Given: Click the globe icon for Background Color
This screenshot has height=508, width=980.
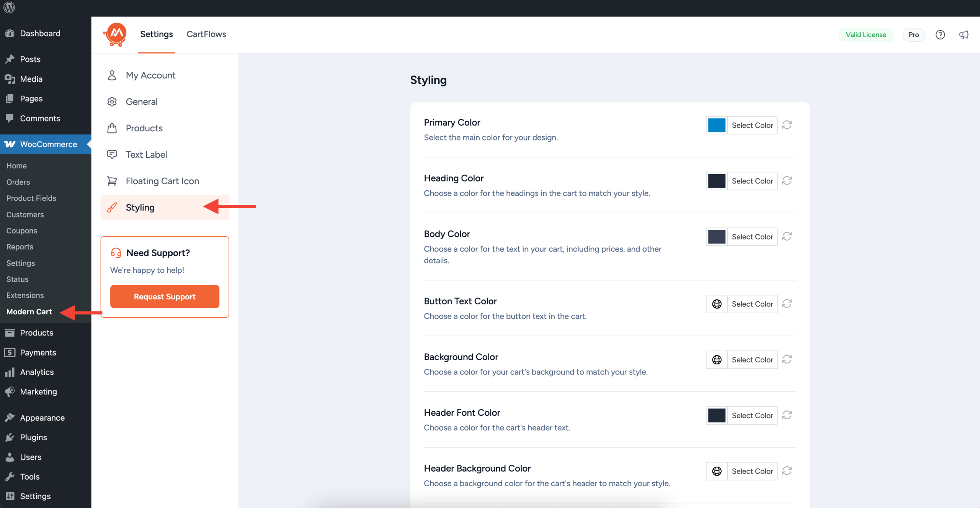Looking at the screenshot, I should coord(717,359).
